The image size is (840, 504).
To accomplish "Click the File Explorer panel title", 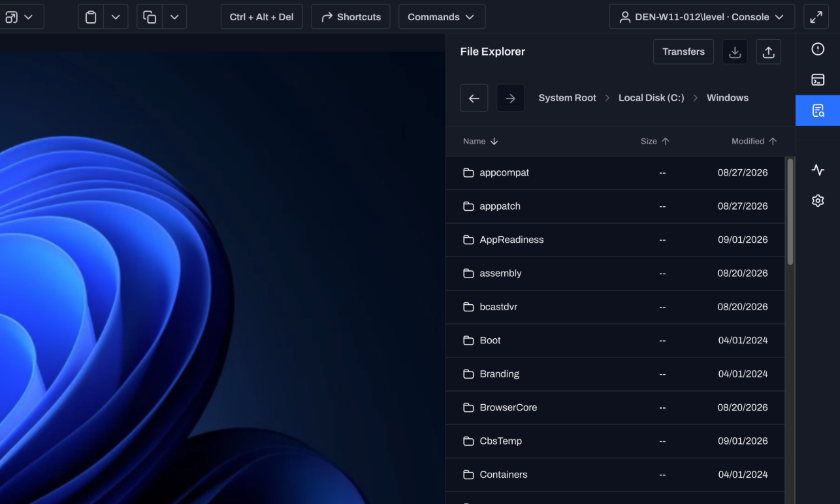I will coord(493,52).
